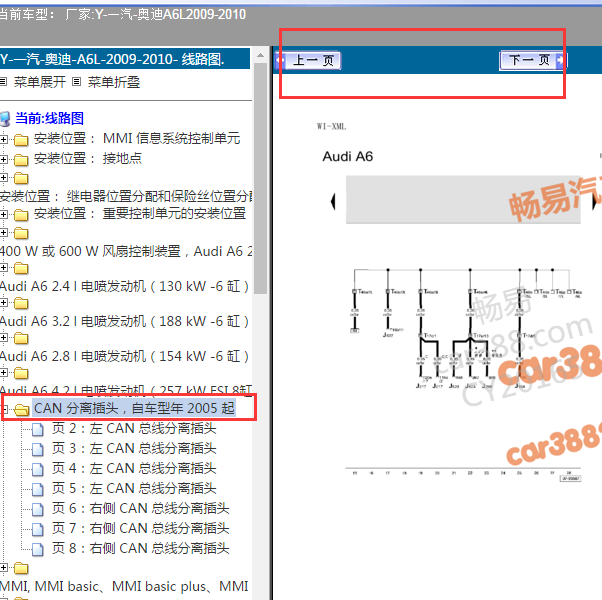
Task: Click open folder icon of CAN 分离插头
Action: coord(22,409)
